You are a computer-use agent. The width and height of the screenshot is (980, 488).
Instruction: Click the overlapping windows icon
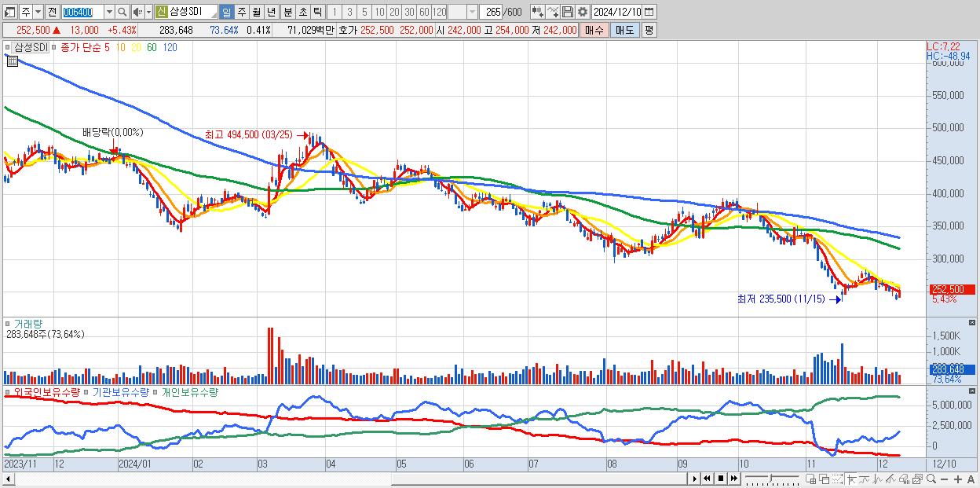pyautogui.click(x=825, y=479)
